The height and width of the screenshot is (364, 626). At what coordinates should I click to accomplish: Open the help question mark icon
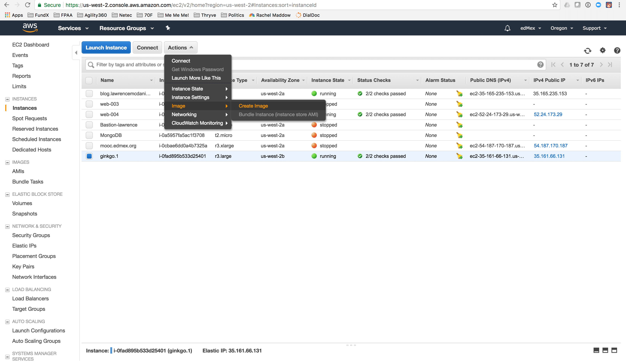(x=617, y=50)
